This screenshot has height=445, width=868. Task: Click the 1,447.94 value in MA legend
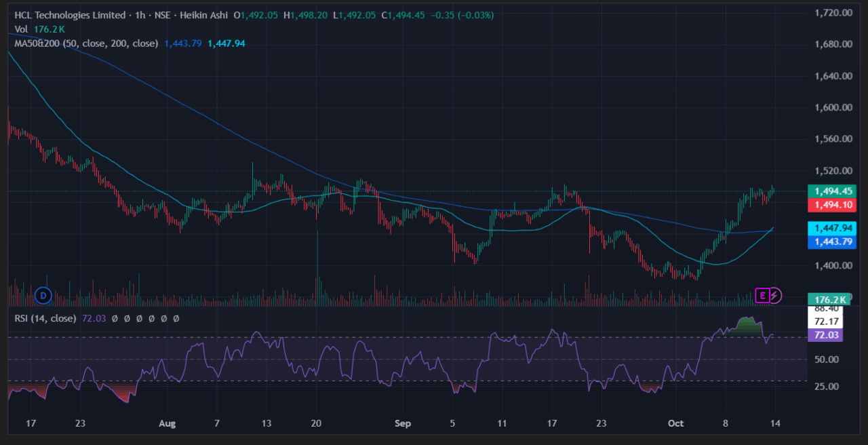[226, 43]
